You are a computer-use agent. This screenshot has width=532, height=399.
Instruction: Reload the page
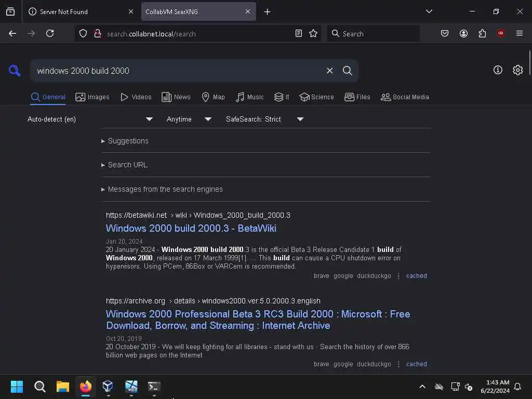point(50,33)
